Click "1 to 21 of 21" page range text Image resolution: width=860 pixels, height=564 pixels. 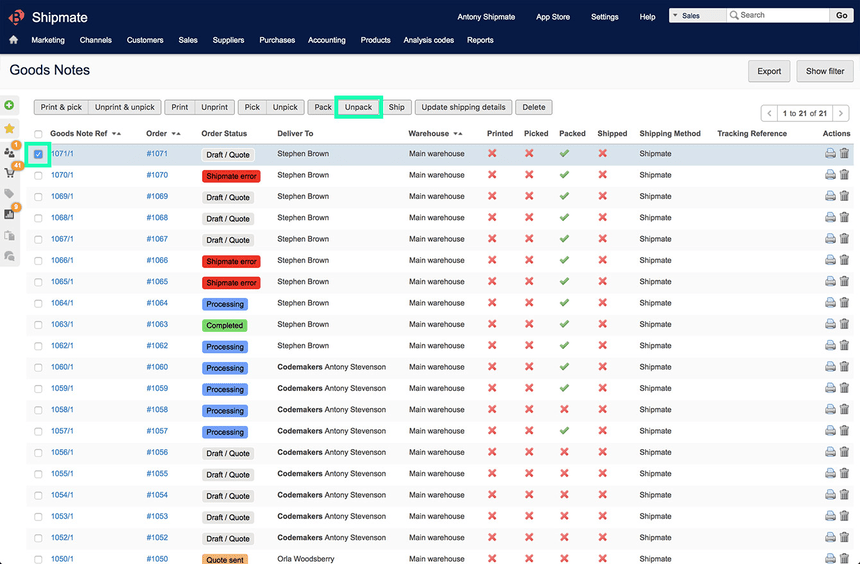coord(805,114)
